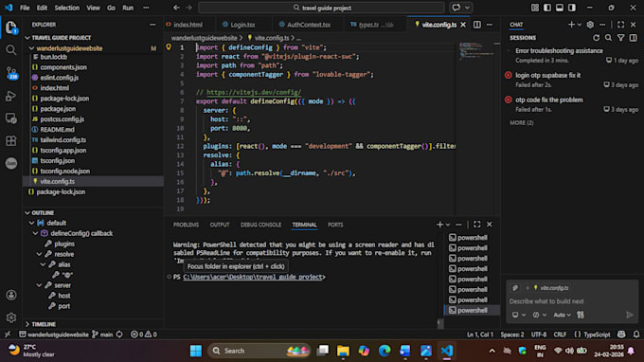The height and width of the screenshot is (362, 644).
Task: Go back with navigation arrow
Action: (x=176, y=8)
